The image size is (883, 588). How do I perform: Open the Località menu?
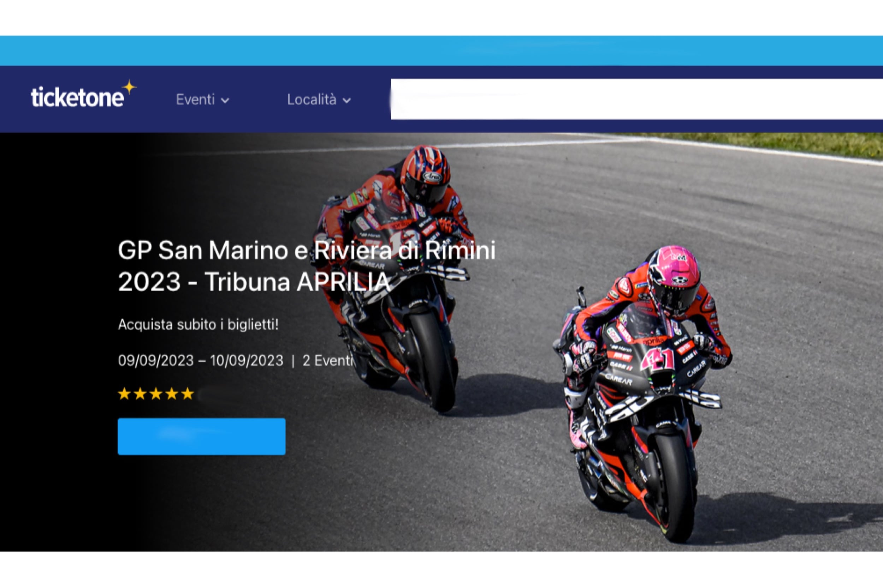[x=312, y=100]
